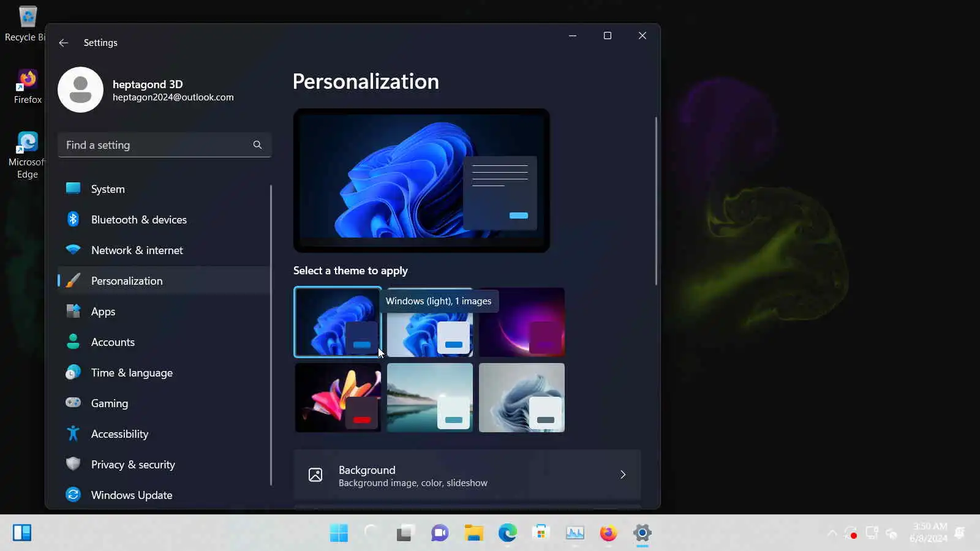Open Network & internet via Wi-Fi icon

point(73,250)
